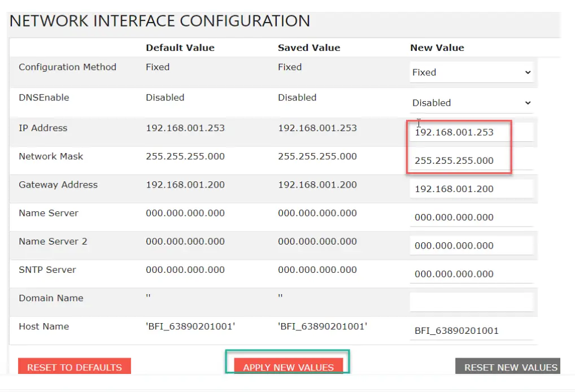Image resolution: width=575 pixels, height=392 pixels.
Task: Click the New Value column header
Action: (437, 47)
